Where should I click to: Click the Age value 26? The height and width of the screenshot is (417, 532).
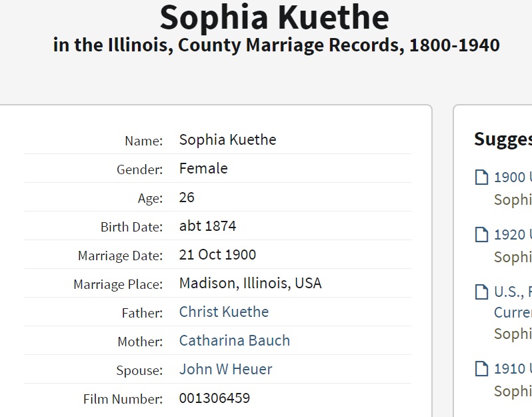click(187, 197)
